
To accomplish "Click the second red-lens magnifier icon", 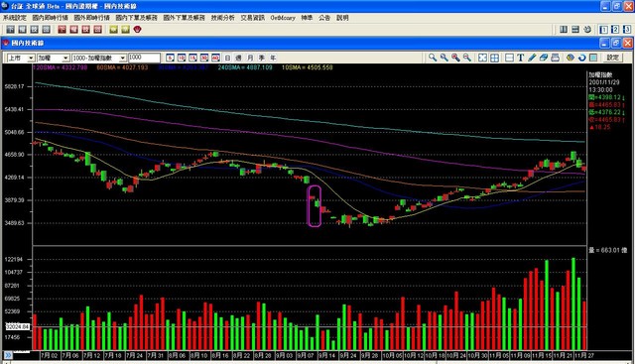I will point(467,58).
